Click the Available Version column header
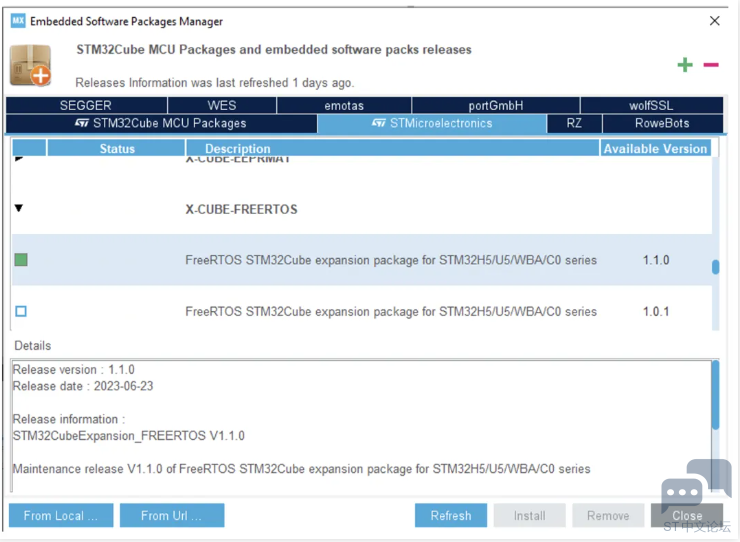Viewport: 740px width, 542px height. pyautogui.click(x=656, y=148)
